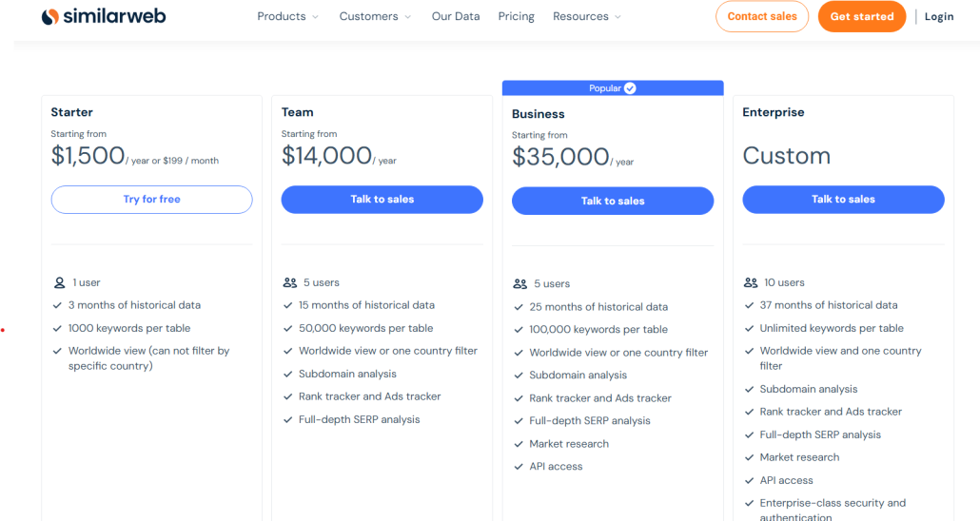The height and width of the screenshot is (521, 980).
Task: Click Talk to sales under Enterprise plan
Action: (x=843, y=200)
